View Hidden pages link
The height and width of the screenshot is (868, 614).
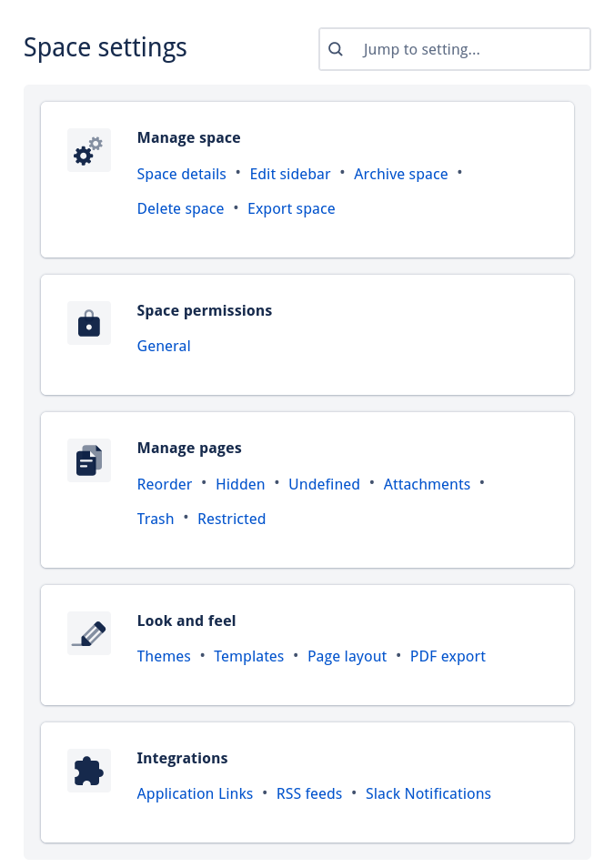point(240,484)
